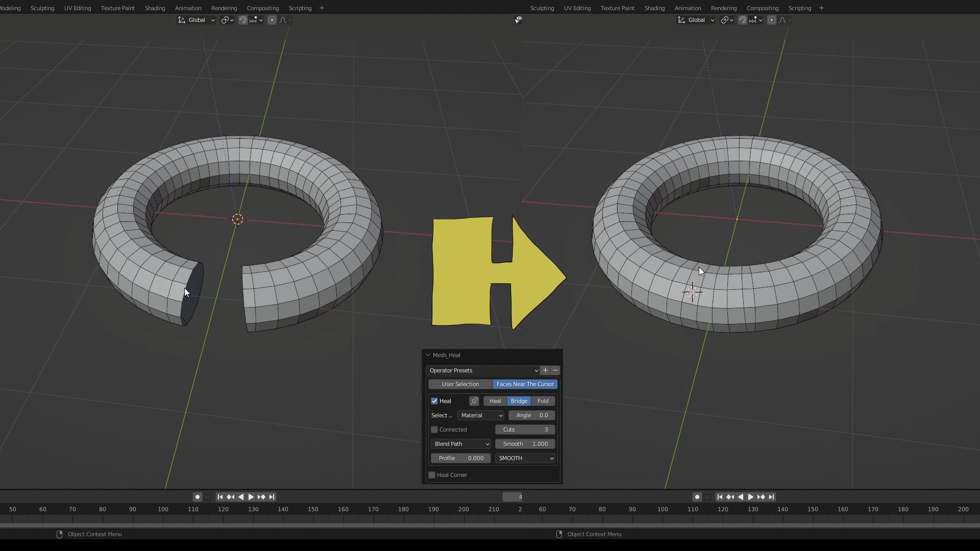Viewport: 980px width, 551px height.
Task: Click the Smooth value slider field
Action: coord(525,444)
